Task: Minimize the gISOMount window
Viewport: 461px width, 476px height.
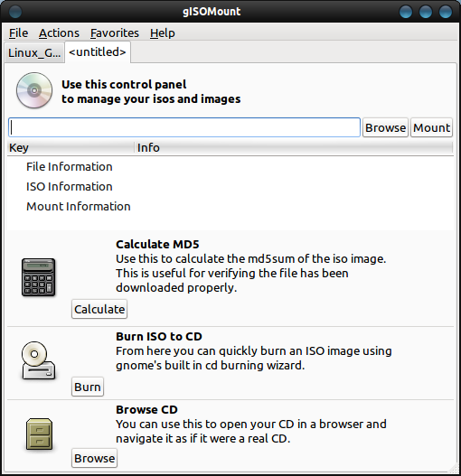Action: point(406,12)
